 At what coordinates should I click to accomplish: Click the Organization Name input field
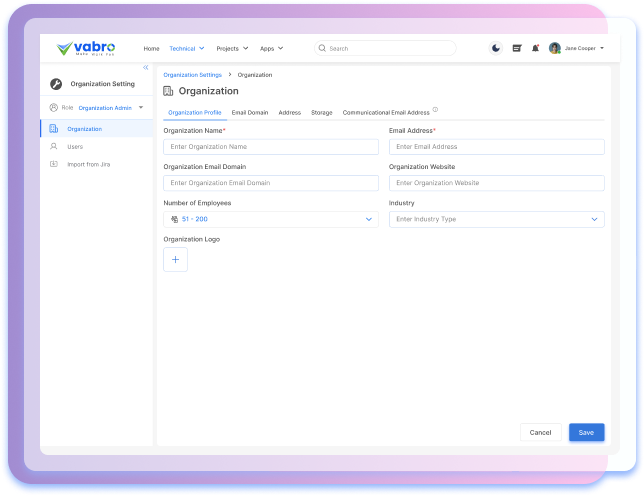click(x=270, y=147)
